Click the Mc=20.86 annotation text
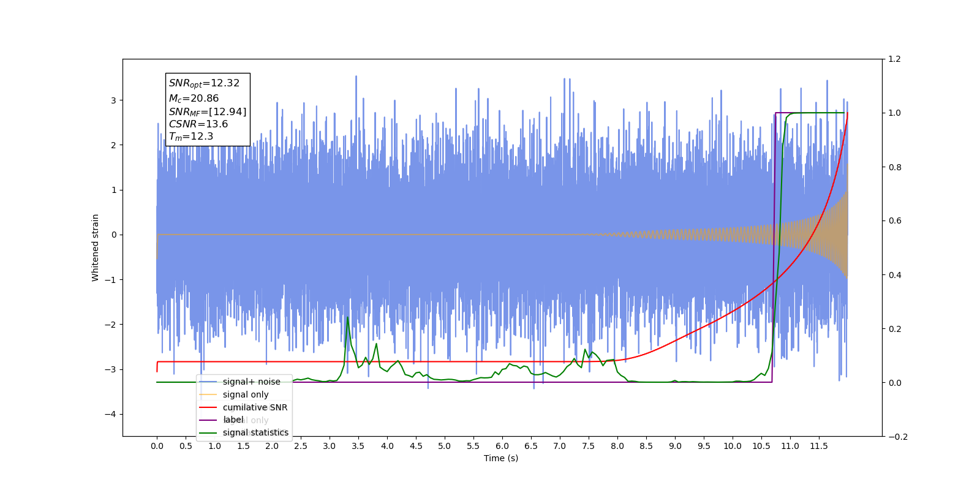980x490 pixels. [x=194, y=99]
